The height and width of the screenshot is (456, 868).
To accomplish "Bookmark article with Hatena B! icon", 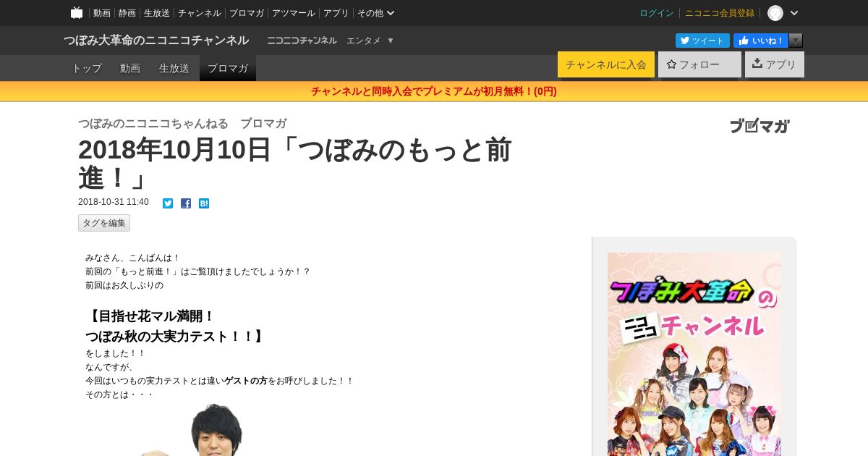I will (x=204, y=203).
